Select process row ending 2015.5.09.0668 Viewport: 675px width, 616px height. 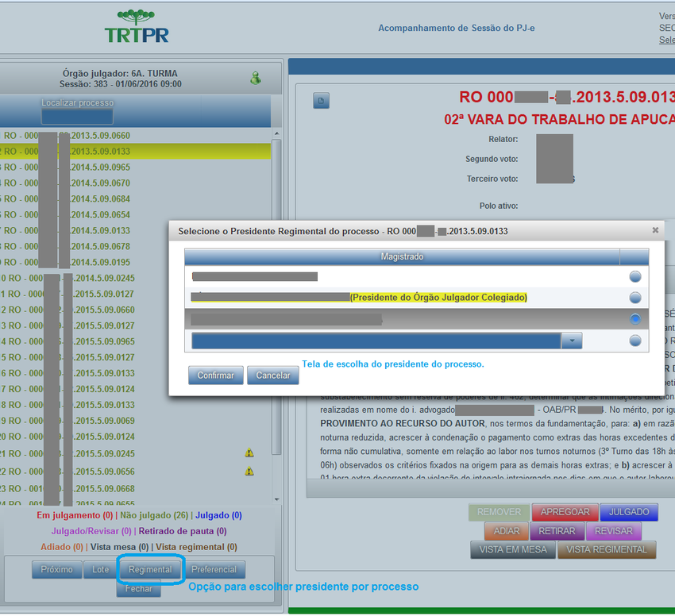pos(135,488)
